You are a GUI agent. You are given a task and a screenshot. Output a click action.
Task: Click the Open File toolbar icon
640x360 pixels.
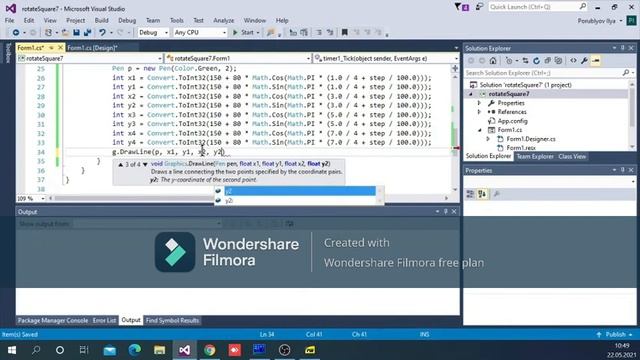65,32
